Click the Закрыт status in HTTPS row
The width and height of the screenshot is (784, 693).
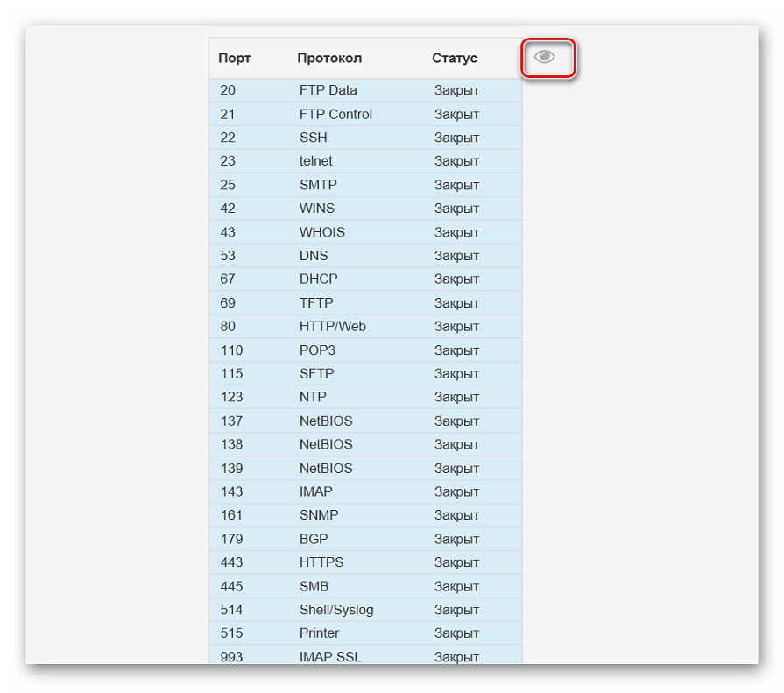pos(456,562)
